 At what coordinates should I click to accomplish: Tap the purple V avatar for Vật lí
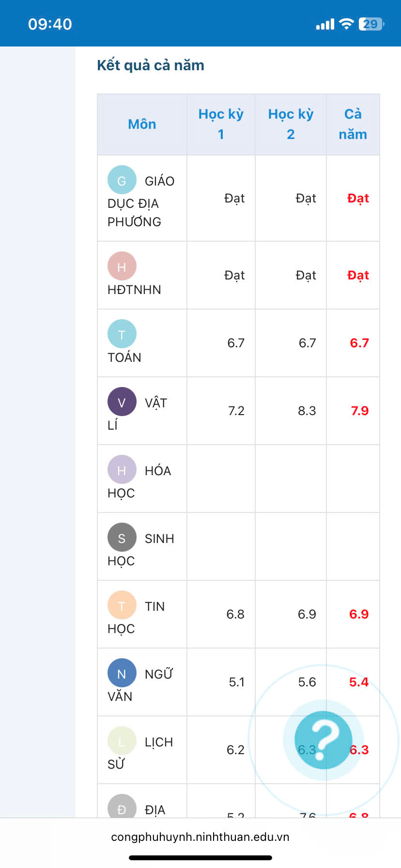[x=122, y=402]
